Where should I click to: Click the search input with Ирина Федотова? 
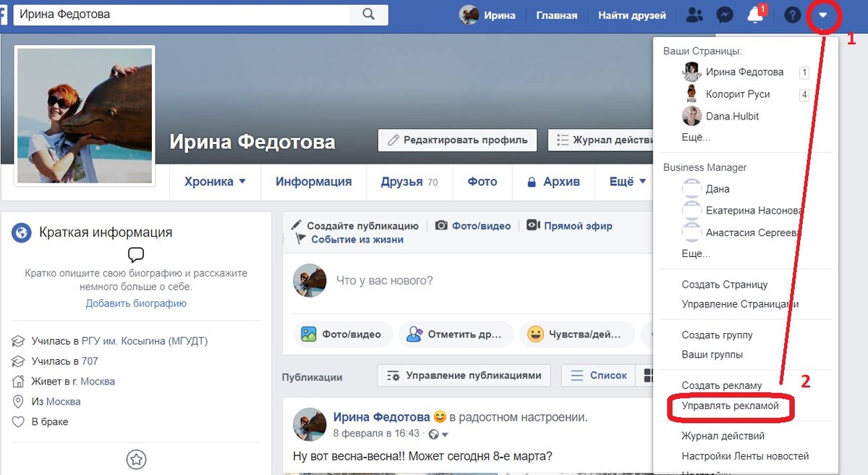181,14
